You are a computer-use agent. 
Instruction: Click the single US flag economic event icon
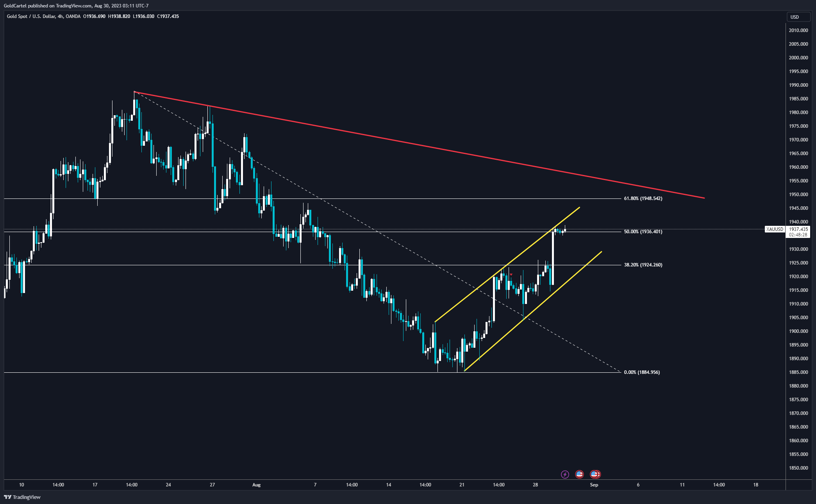(x=579, y=474)
